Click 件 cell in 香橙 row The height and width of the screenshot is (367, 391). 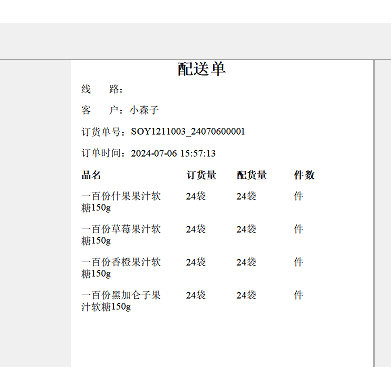[x=298, y=262]
